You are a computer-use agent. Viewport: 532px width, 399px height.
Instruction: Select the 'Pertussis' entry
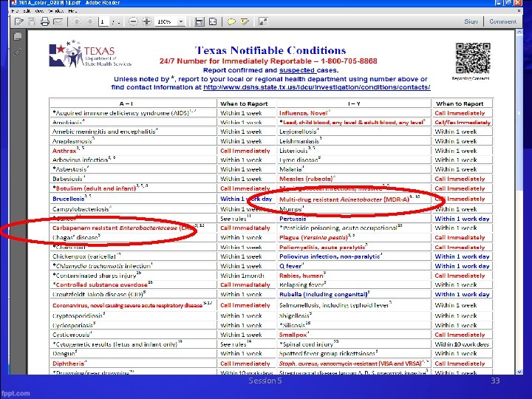(x=293, y=219)
